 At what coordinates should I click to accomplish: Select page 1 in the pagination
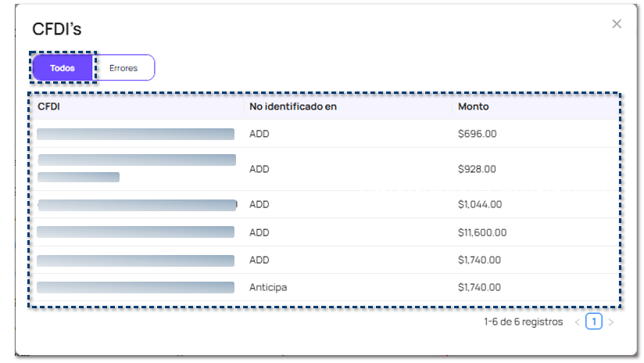(594, 322)
